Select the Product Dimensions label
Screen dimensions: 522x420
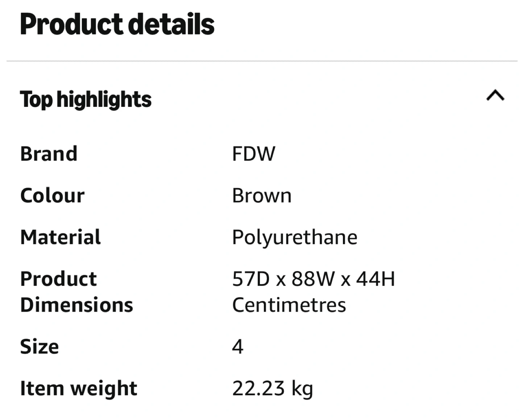76,292
